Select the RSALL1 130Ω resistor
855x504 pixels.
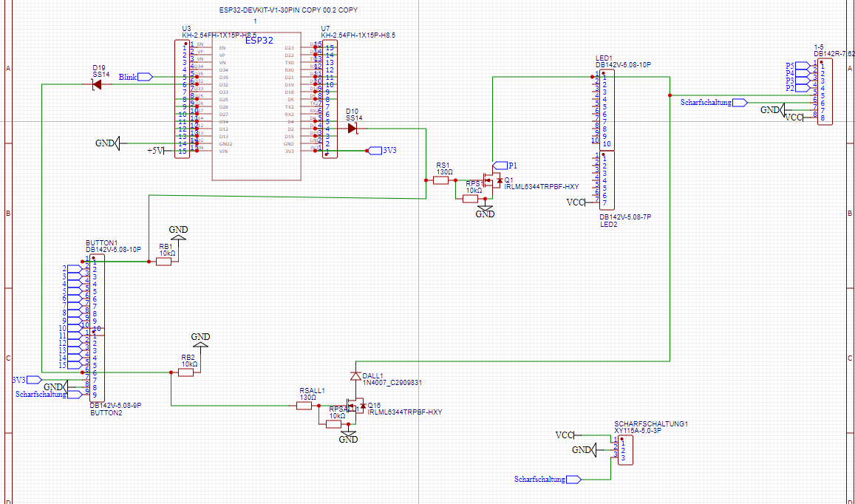[x=305, y=406]
